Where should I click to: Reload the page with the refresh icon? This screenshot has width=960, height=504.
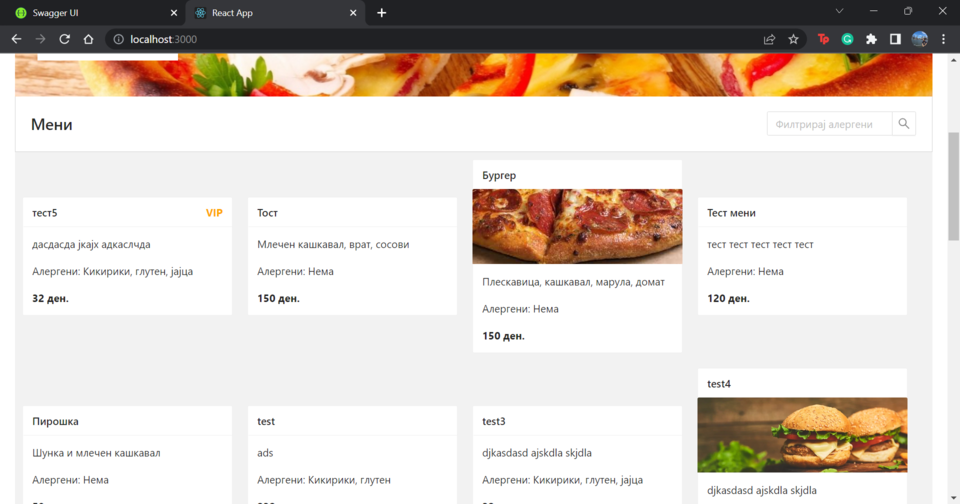(64, 39)
